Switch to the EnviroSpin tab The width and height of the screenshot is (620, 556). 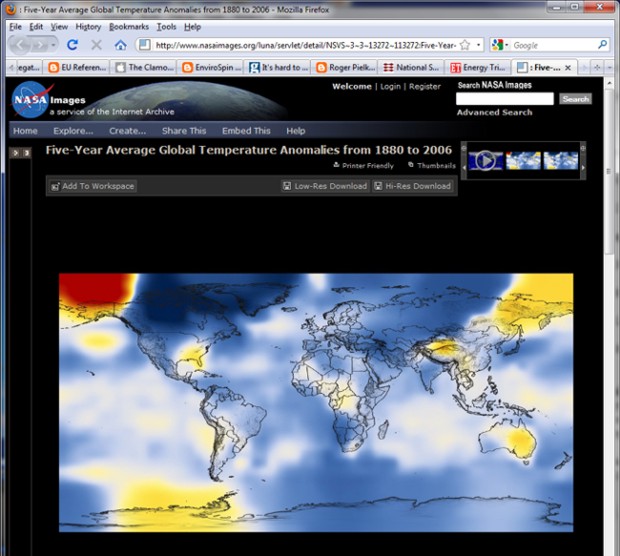click(211, 67)
